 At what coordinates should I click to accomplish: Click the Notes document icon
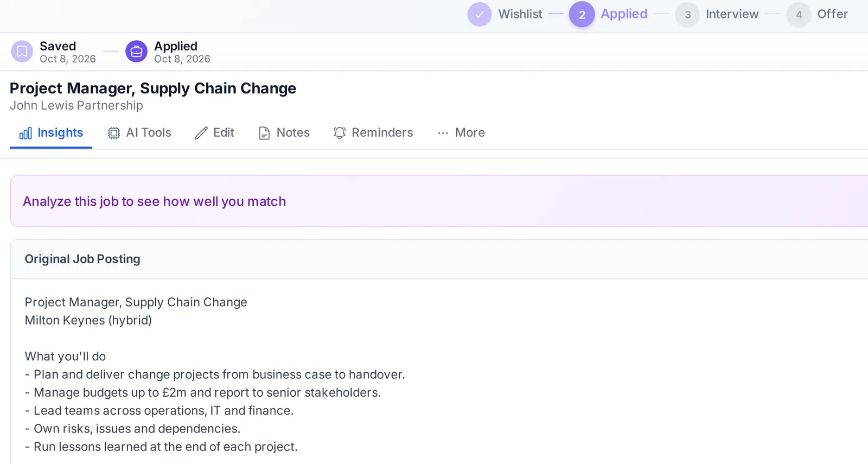264,133
